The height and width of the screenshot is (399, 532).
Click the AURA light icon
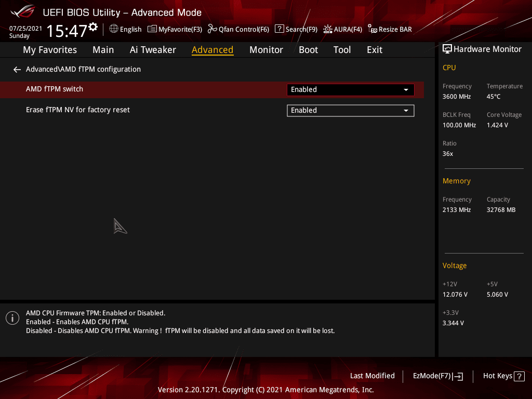click(328, 29)
